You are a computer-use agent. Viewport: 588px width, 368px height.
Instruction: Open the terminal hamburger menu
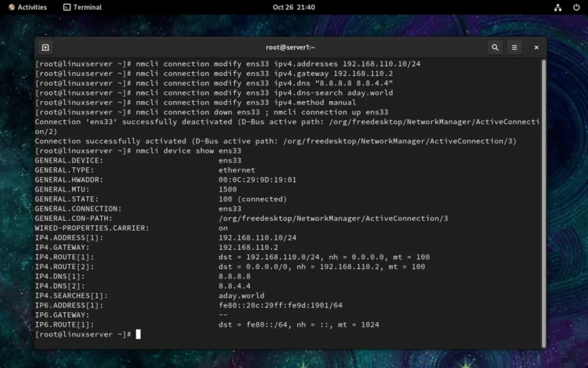coord(515,48)
